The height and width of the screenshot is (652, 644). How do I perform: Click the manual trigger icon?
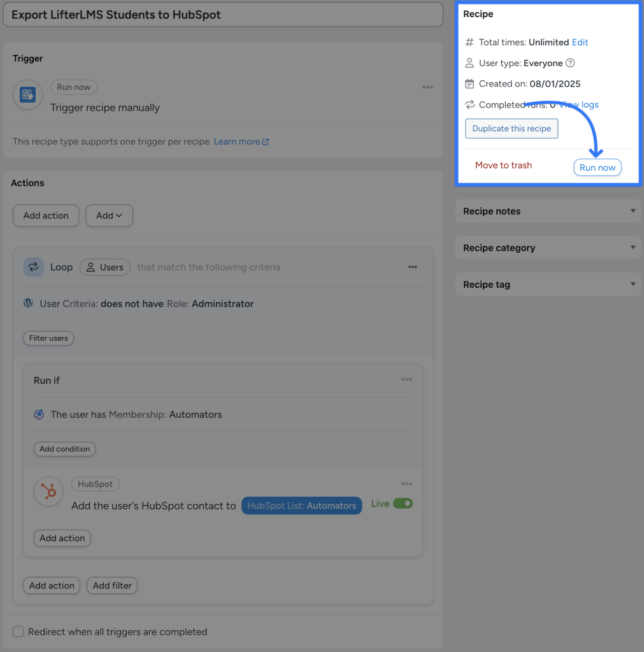(x=27, y=94)
